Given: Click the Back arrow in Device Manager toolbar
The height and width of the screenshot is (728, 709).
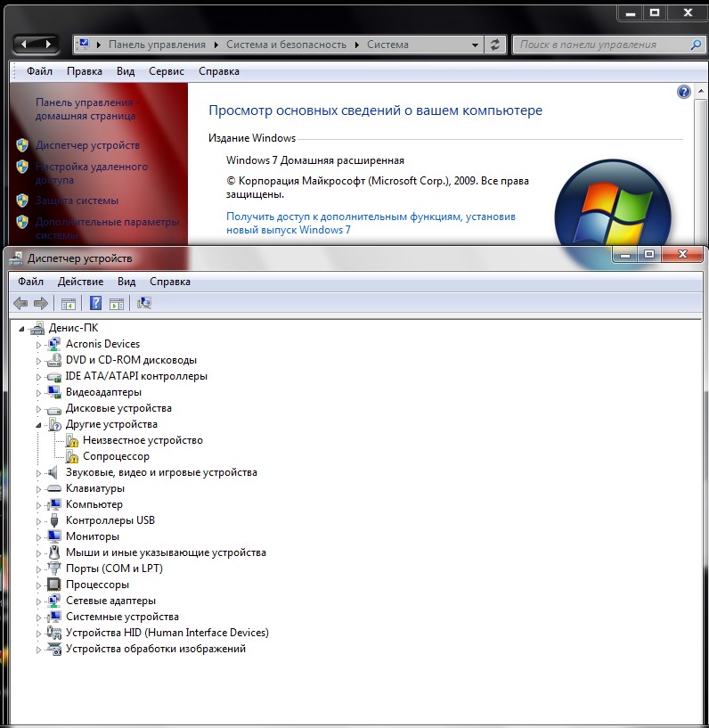Looking at the screenshot, I should click(20, 303).
